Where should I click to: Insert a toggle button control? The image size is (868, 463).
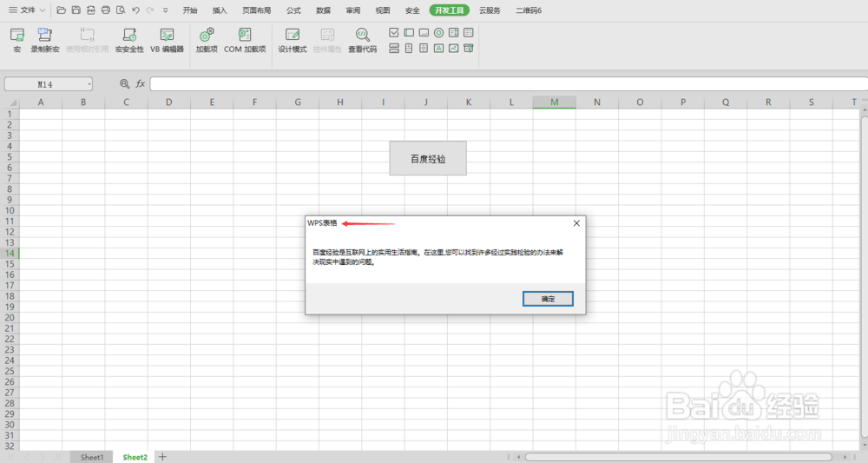(393, 48)
